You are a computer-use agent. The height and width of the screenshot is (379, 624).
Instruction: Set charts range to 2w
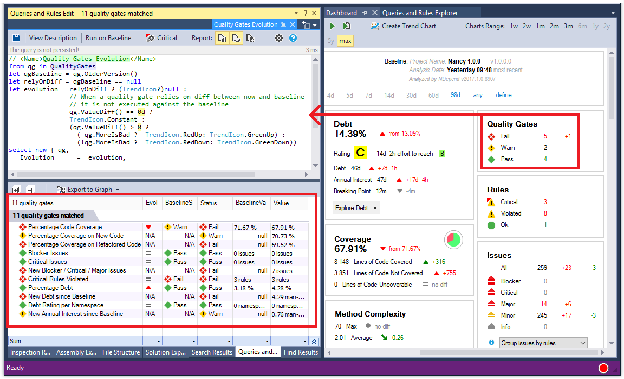[527, 26]
